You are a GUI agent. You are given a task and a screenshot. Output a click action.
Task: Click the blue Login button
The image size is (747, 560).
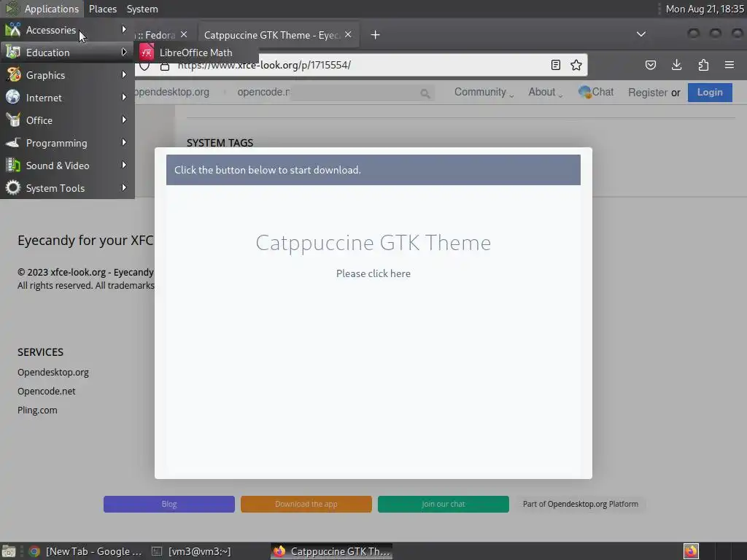[710, 93]
